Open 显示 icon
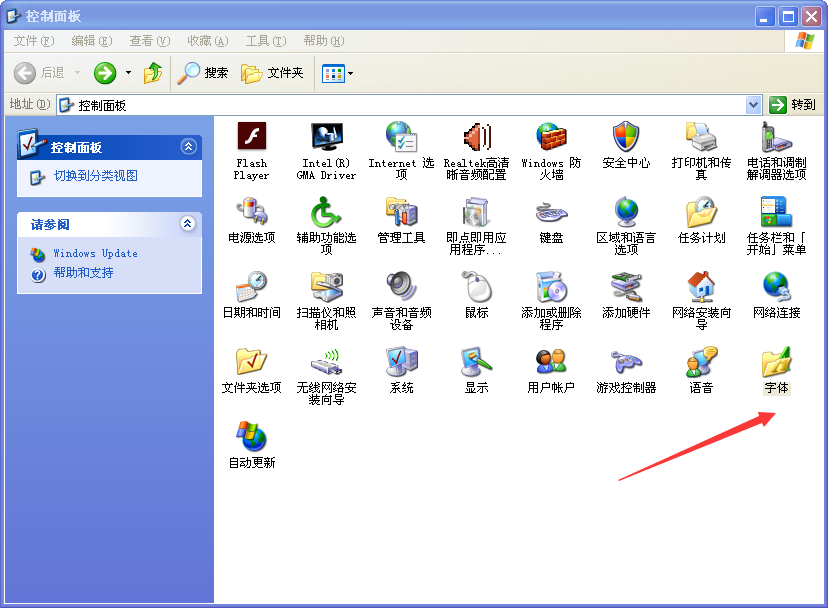 [476, 361]
